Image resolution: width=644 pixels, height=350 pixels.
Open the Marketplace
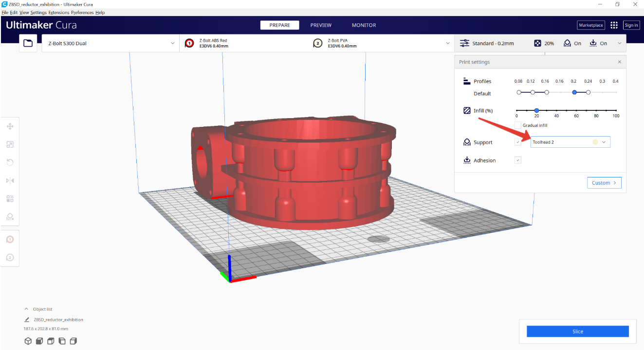point(591,25)
